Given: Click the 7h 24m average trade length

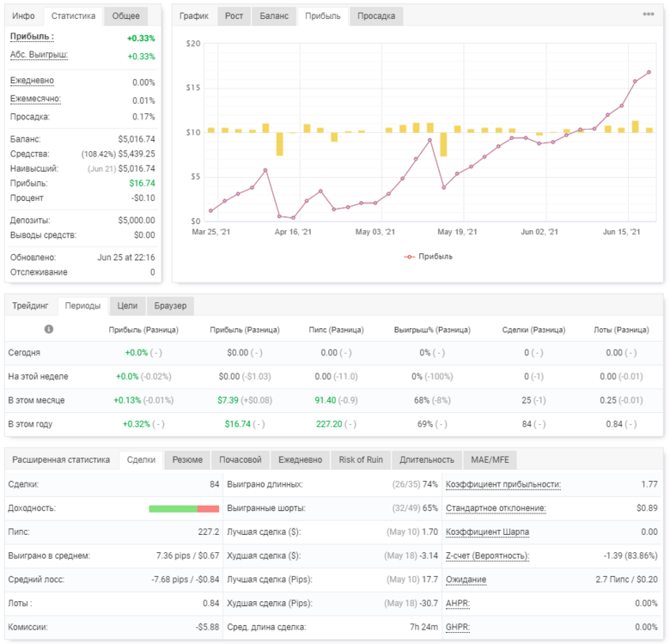Looking at the screenshot, I should click(423, 628).
